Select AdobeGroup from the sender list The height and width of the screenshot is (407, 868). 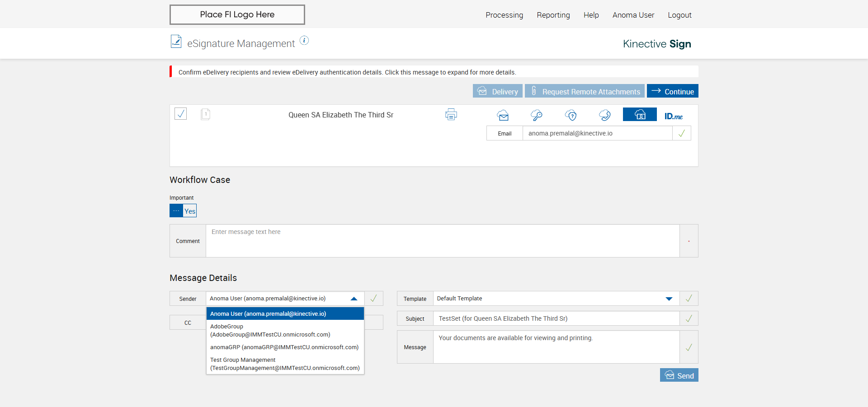pos(270,330)
